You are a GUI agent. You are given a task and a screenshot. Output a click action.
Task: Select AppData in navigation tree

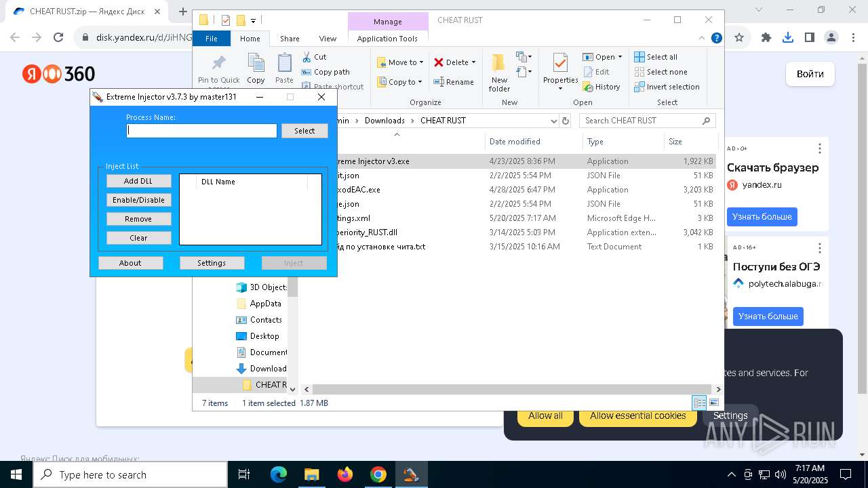coord(259,304)
